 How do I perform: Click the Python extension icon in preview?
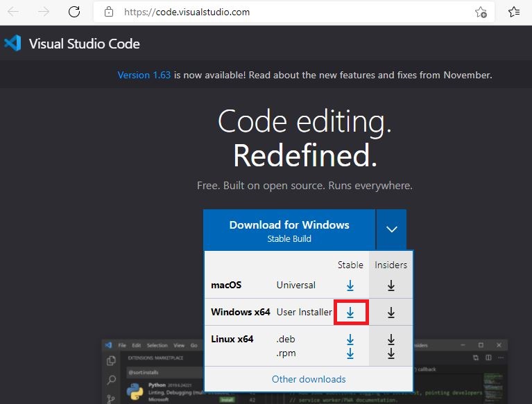(135, 392)
